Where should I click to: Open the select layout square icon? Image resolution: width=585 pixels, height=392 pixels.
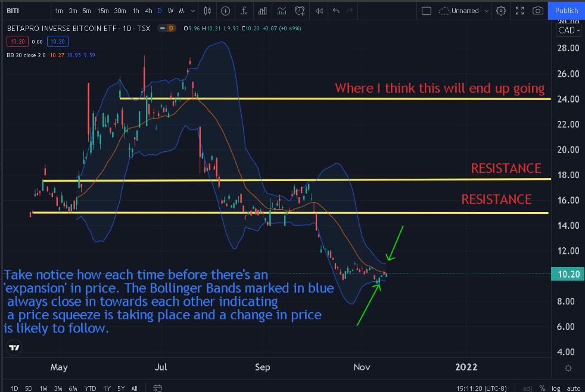(426, 11)
